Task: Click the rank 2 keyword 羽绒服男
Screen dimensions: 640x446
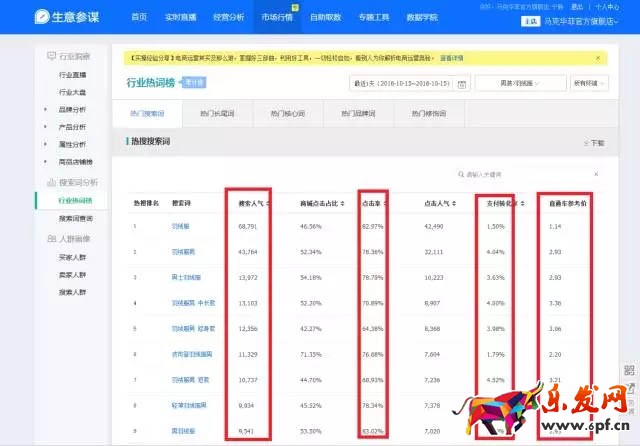Action: (183, 252)
